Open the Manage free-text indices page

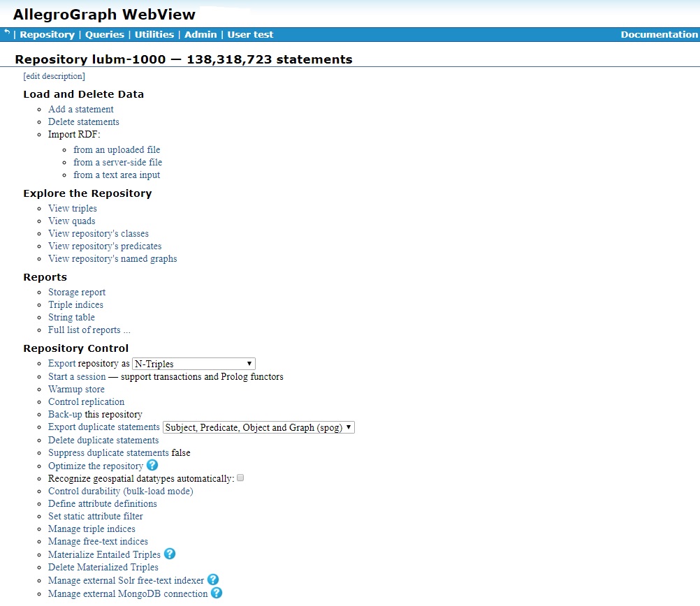[x=98, y=541]
